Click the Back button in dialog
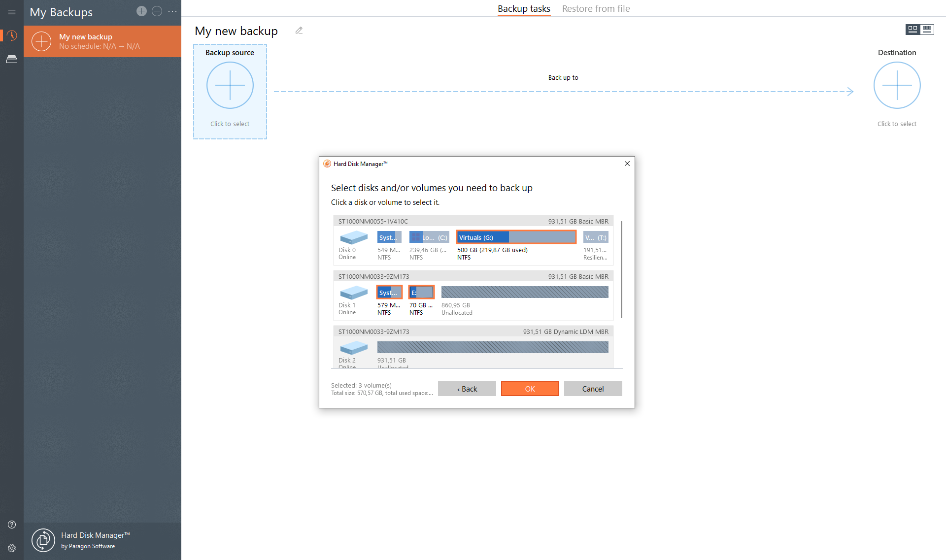The width and height of the screenshot is (946, 560). pyautogui.click(x=466, y=389)
